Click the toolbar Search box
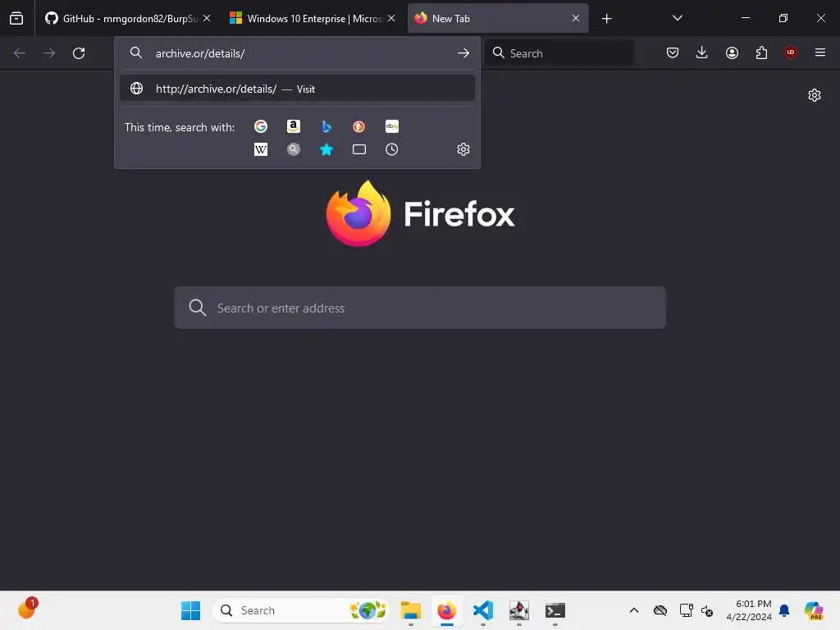 [559, 53]
